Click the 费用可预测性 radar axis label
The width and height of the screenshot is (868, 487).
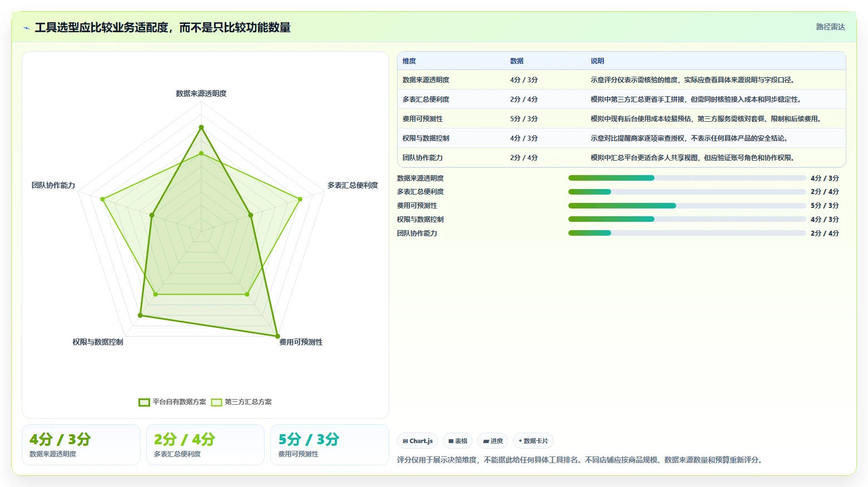pyautogui.click(x=301, y=342)
